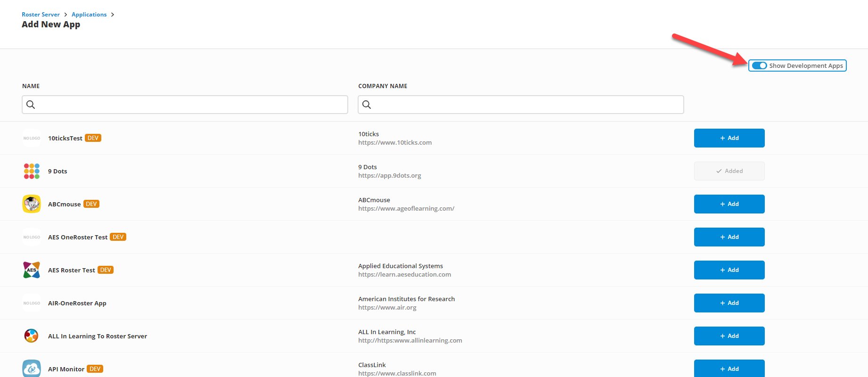Click the DEV badge next to ABCmouse

tap(91, 204)
